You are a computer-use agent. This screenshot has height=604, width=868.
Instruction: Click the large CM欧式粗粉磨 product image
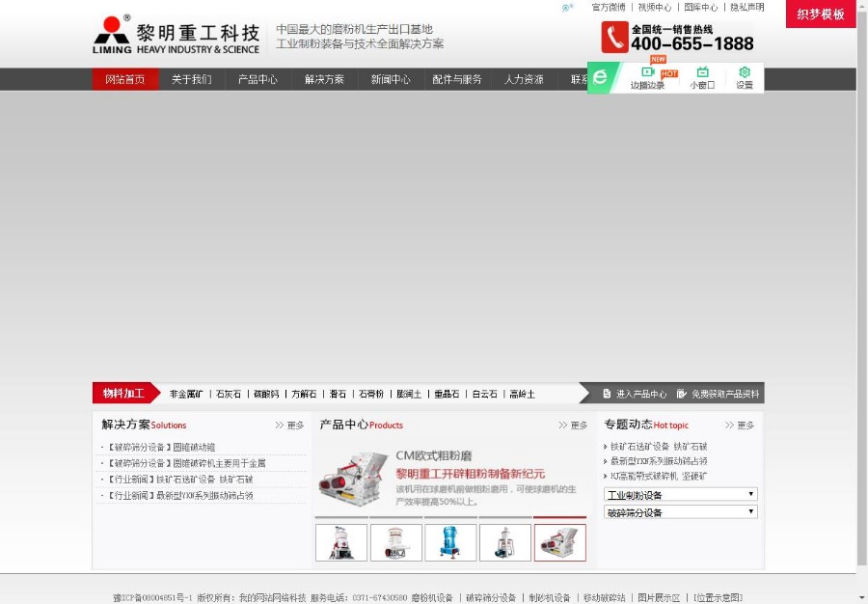pos(354,478)
